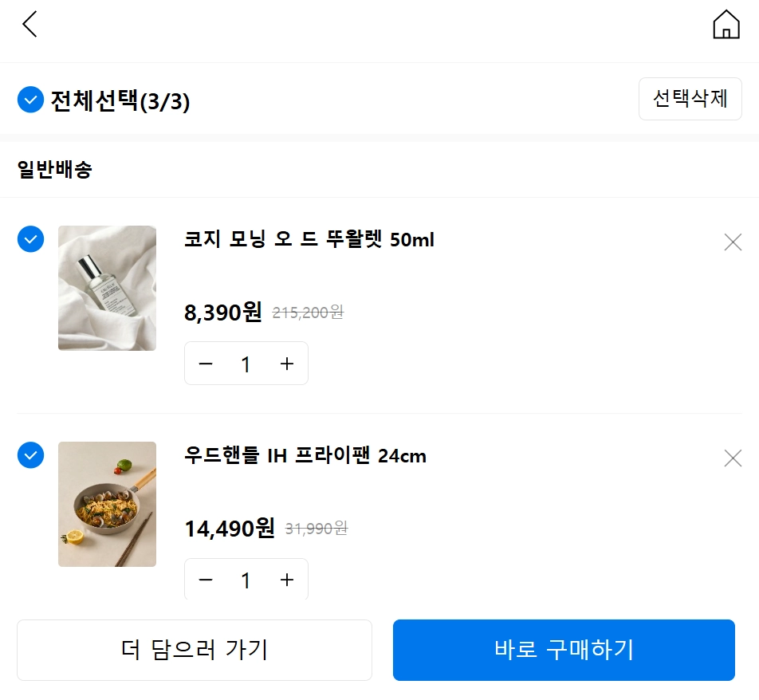Remove the 우드핸들 frying pan with X icon

tap(732, 458)
